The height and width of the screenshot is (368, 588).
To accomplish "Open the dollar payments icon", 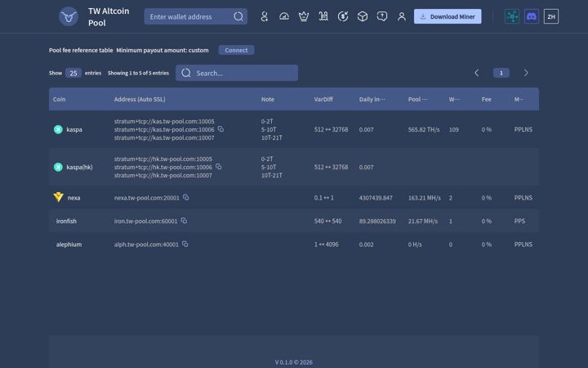I will 343,16.
